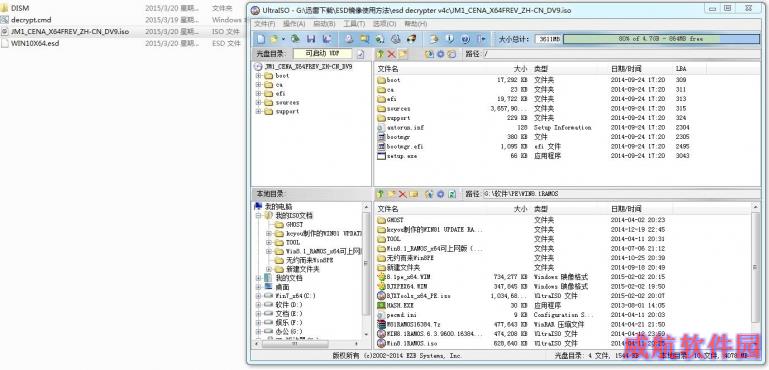The height and width of the screenshot is (370, 769).
Task: Click the Save As icon
Action: point(327,39)
